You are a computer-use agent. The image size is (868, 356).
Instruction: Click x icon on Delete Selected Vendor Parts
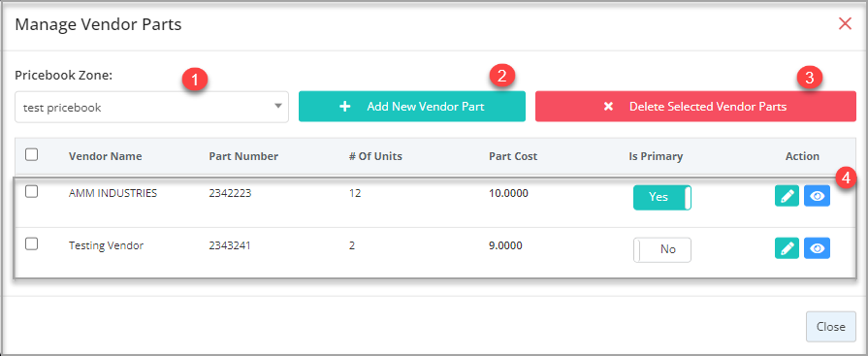[x=608, y=107]
